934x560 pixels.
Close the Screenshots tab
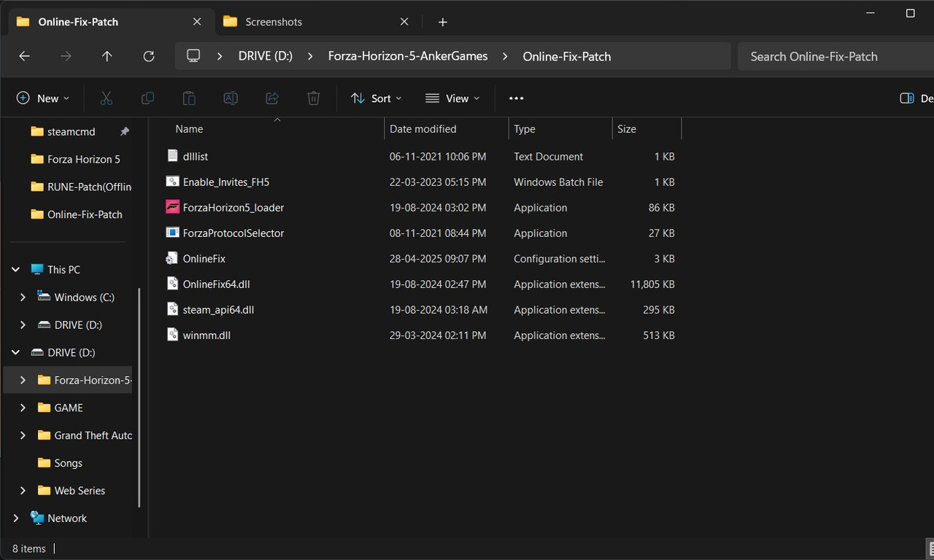point(404,22)
